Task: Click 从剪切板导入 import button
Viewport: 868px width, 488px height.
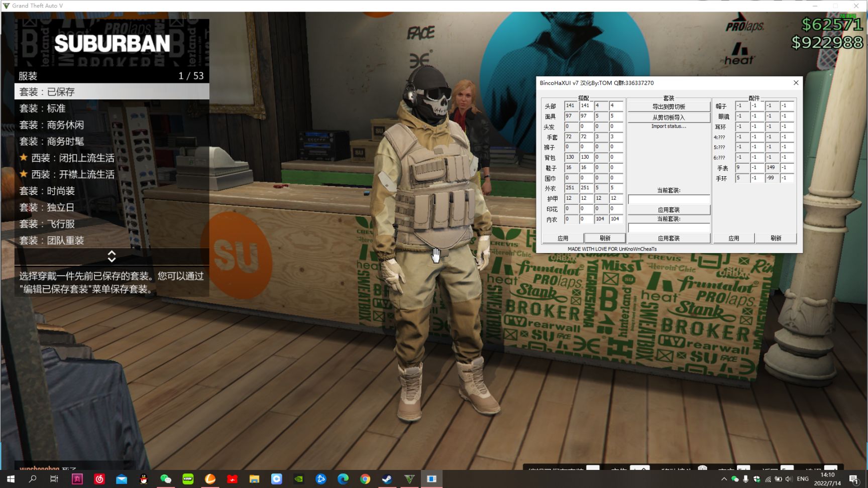Action: 669,117
